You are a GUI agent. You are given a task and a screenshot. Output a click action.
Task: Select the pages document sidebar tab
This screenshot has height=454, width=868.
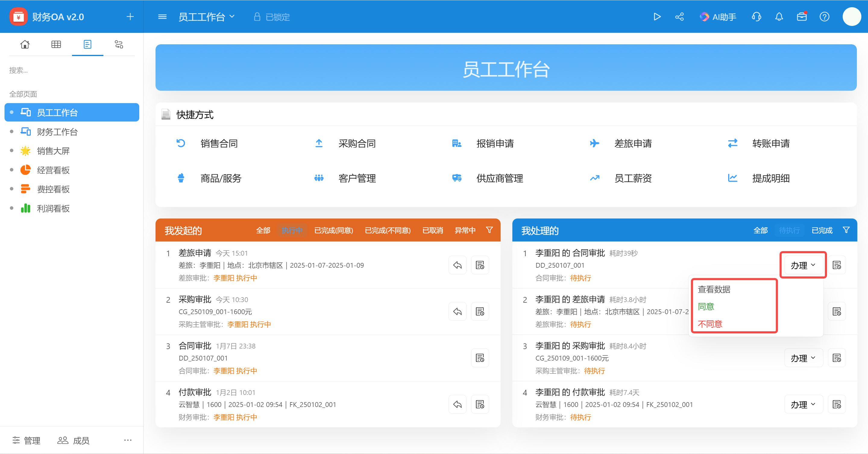87,45
